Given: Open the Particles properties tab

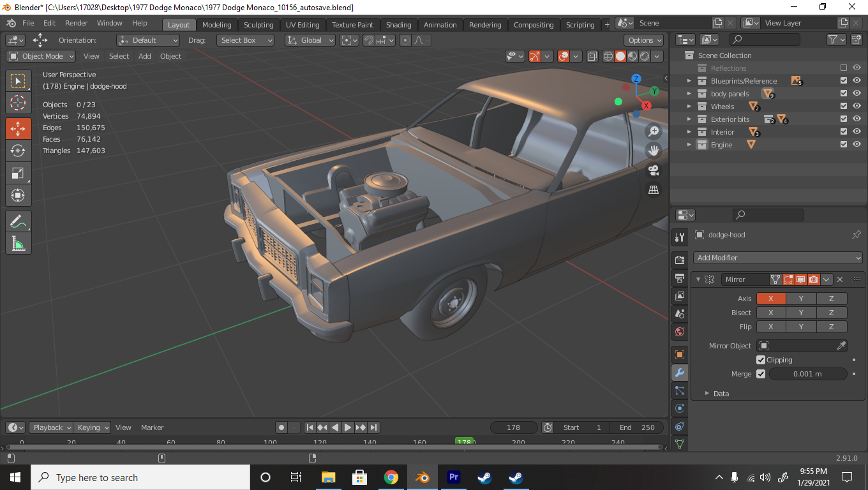Looking at the screenshot, I should (x=680, y=390).
